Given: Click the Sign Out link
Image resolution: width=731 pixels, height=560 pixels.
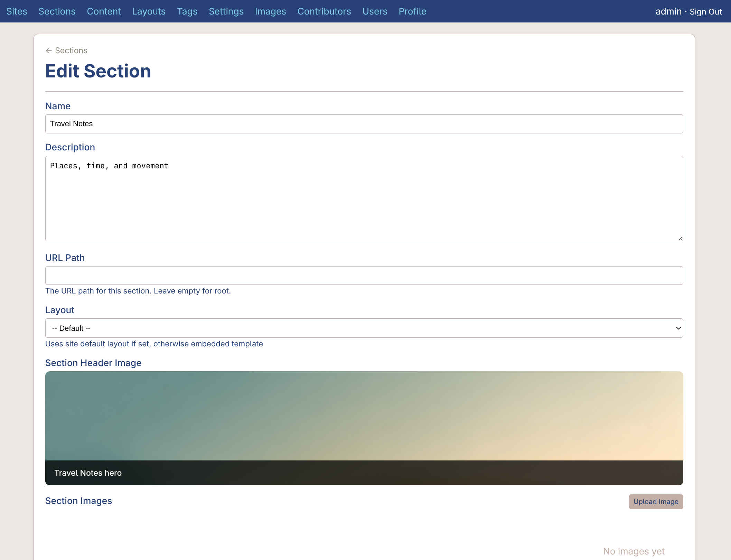Looking at the screenshot, I should click(705, 12).
